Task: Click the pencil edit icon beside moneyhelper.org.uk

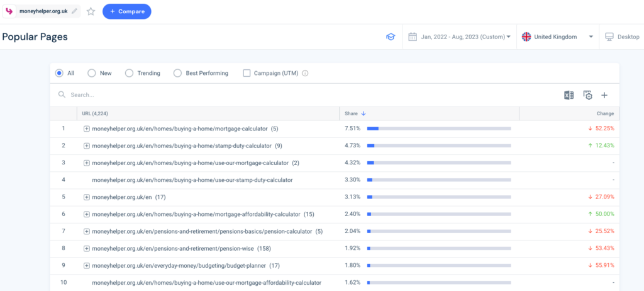Action: 75,11
